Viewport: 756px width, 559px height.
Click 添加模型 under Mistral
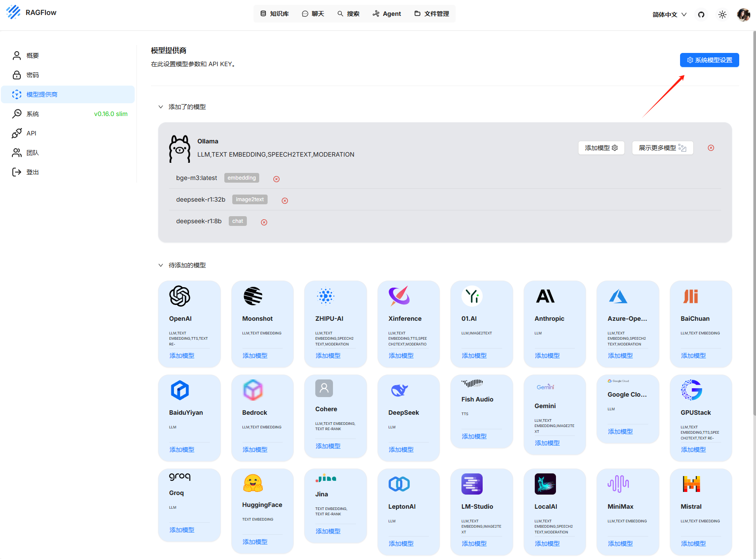coord(694,544)
